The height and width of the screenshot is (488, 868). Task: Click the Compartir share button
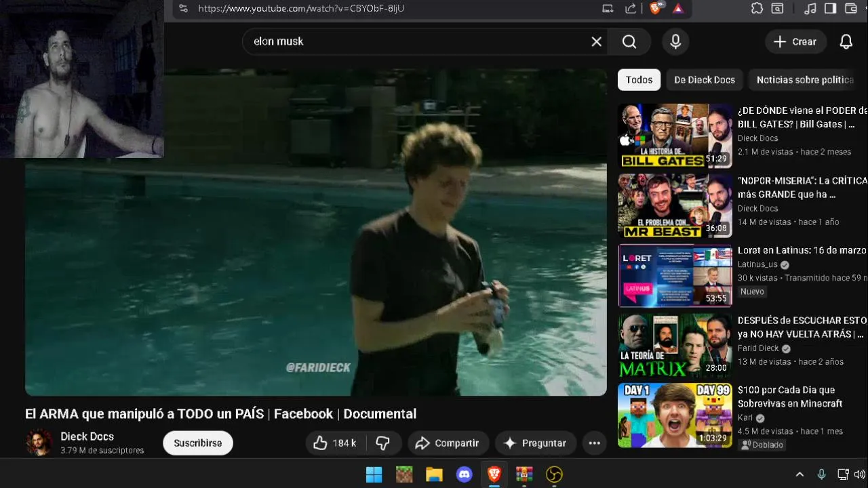tap(448, 443)
